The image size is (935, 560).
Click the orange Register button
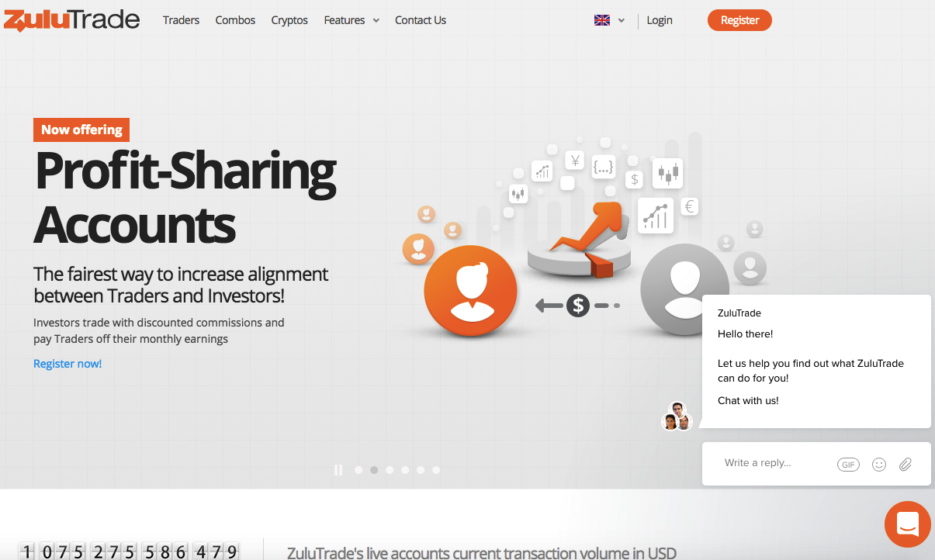[x=739, y=20]
